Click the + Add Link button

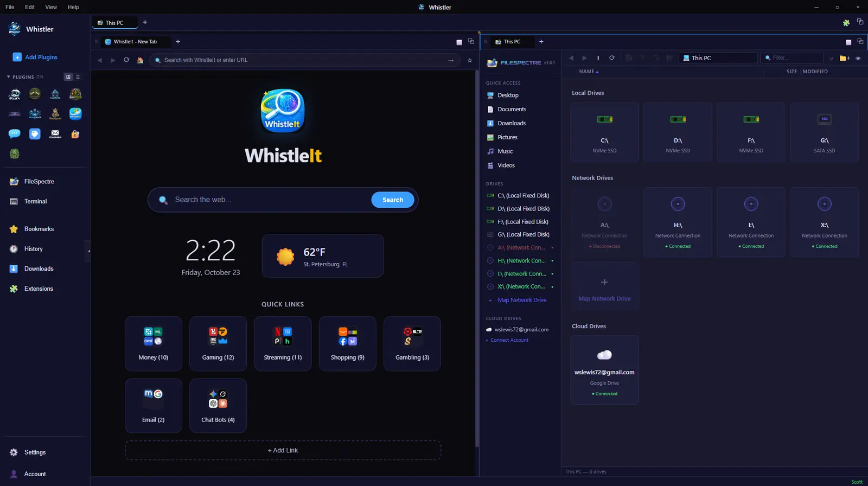pyautogui.click(x=283, y=450)
